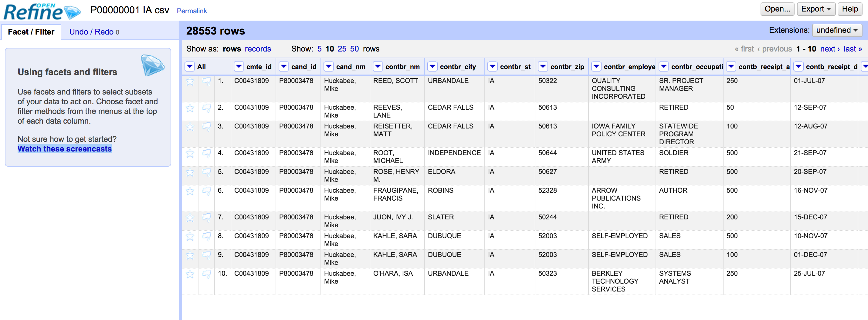Image resolution: width=868 pixels, height=320 pixels.
Task: Click the project name P00000001 IA csv
Action: tap(130, 10)
